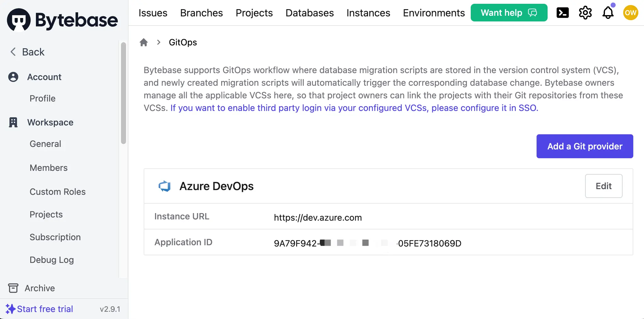Click Add a Git provider

pos(585,146)
